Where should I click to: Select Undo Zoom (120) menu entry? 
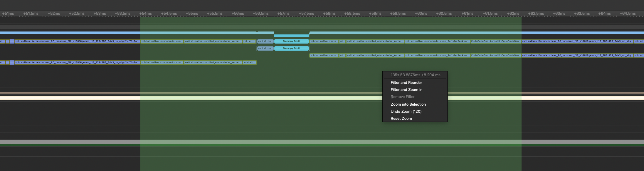point(406,112)
